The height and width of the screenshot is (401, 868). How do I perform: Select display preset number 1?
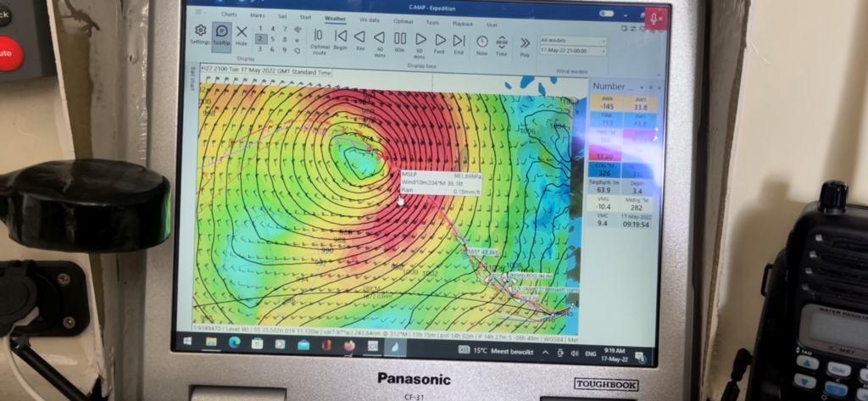point(260,29)
